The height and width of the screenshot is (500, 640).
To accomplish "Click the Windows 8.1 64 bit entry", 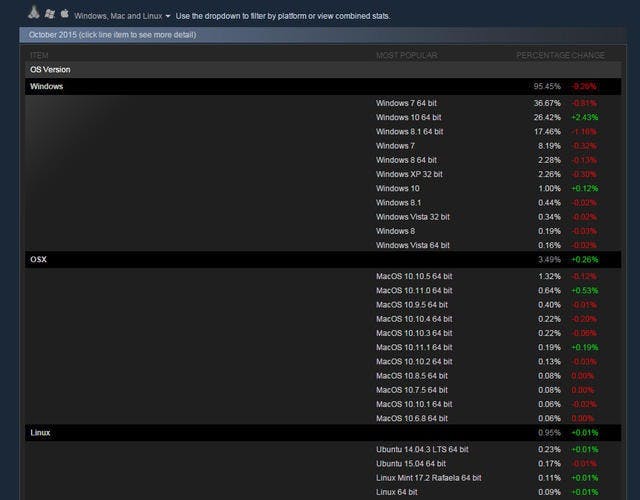I will coord(409,132).
